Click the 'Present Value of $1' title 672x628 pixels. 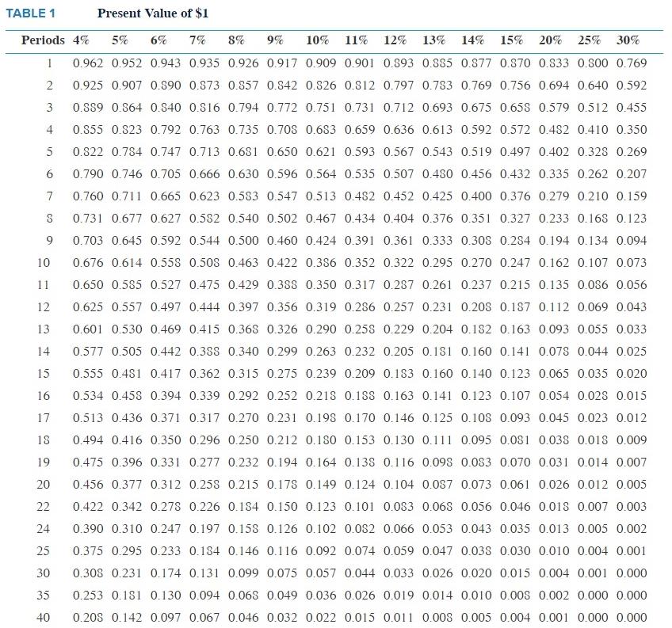pyautogui.click(x=153, y=13)
